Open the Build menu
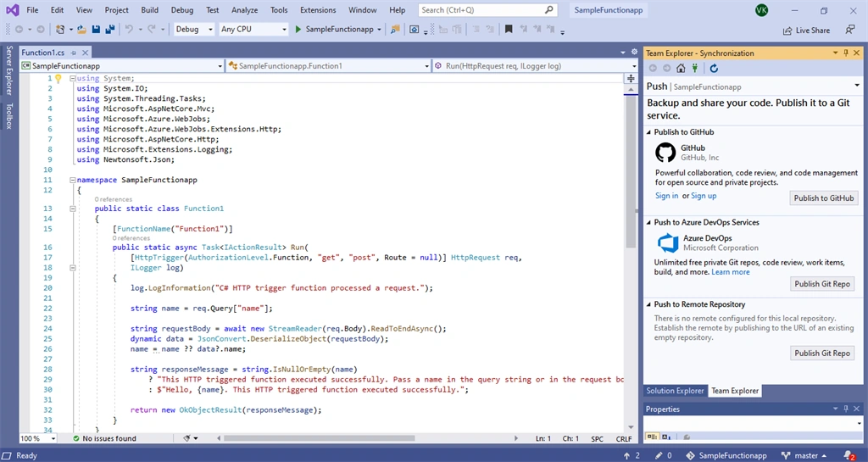This screenshot has width=868, height=462. 149,10
